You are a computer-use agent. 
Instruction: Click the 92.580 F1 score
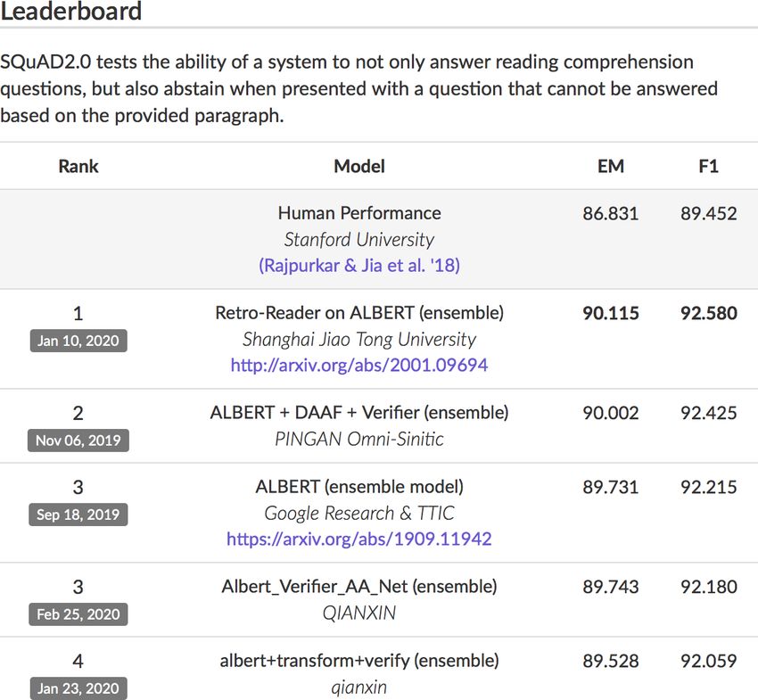pyautogui.click(x=709, y=313)
